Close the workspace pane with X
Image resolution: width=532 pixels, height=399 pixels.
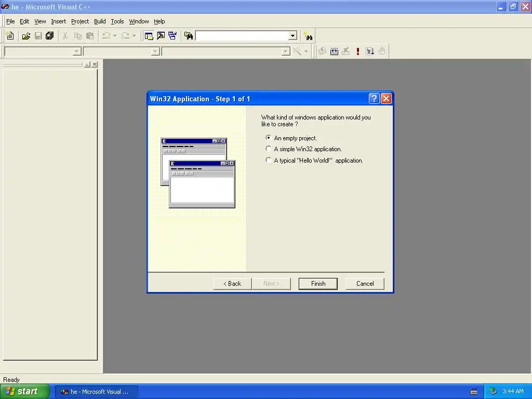tap(95, 64)
